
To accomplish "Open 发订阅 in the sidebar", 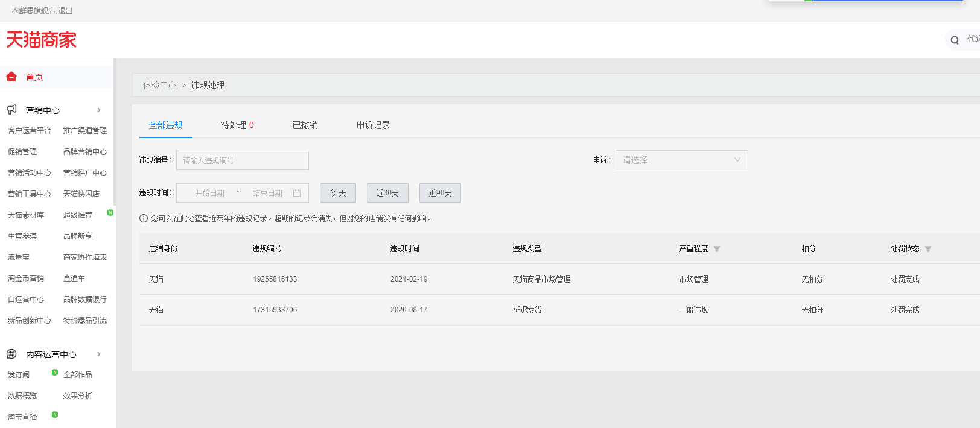I will [19, 374].
